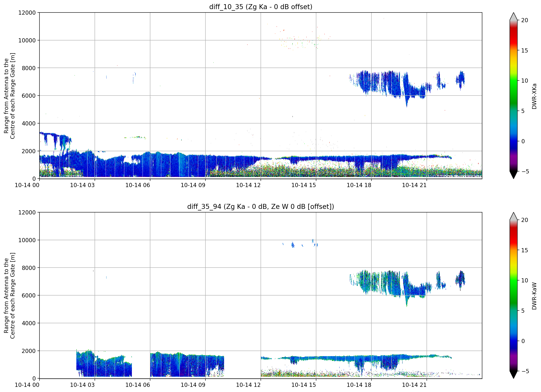Click the "10-14 09" x-tick under the diff_10_35 plot
The image size is (541, 392).
pos(193,185)
